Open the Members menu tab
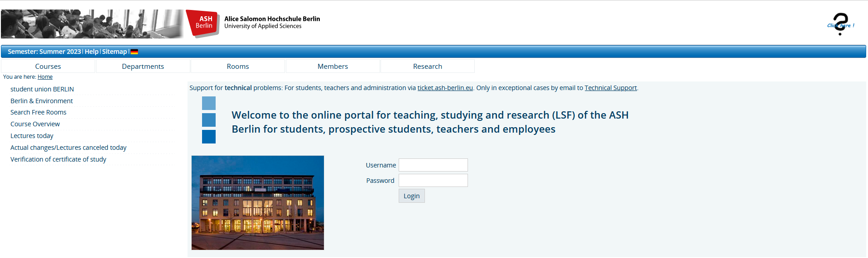 point(333,66)
